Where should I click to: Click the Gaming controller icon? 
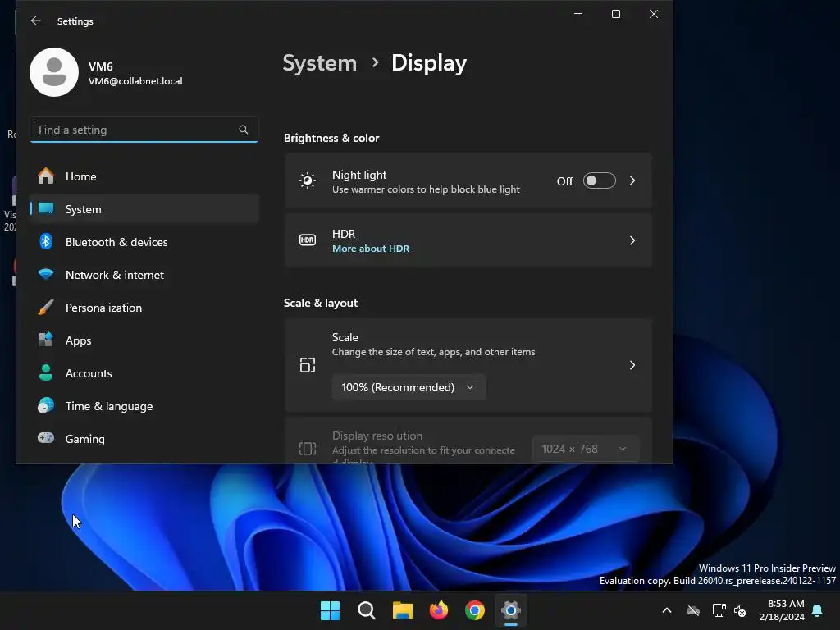pos(46,438)
